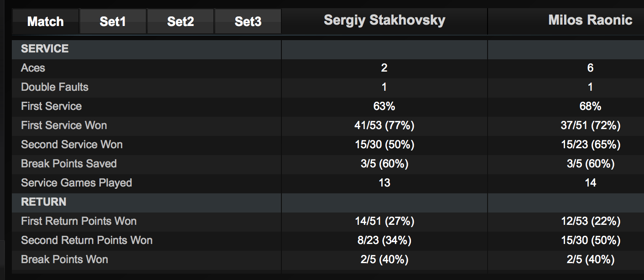644x280 pixels.
Task: Click the RETURN section header
Action: coord(44,202)
